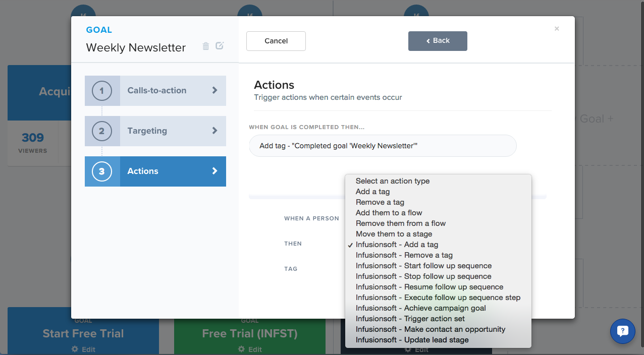Open the Targeting step
The height and width of the screenshot is (355, 644).
(155, 131)
